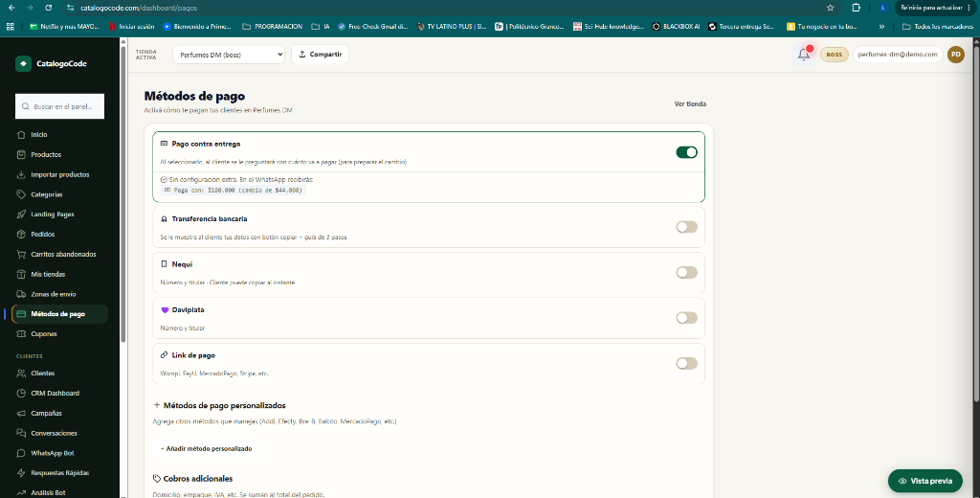Open the Todos los marcadores folder
This screenshot has height=498, width=980.
937,27
